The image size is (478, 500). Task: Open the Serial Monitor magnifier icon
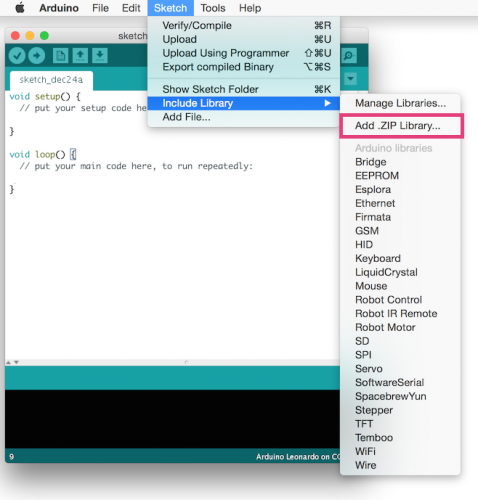(349, 55)
